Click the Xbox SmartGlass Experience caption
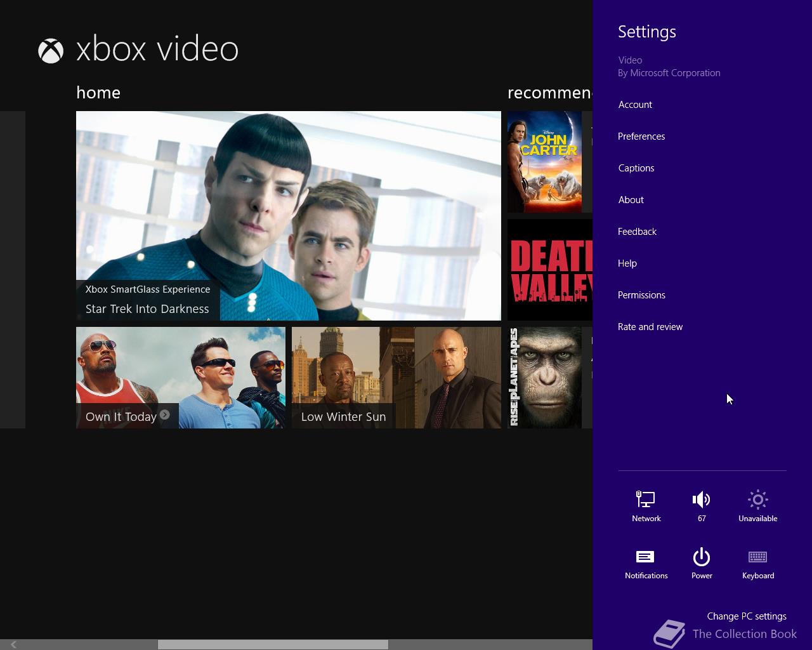This screenshot has height=650, width=812. click(x=148, y=289)
